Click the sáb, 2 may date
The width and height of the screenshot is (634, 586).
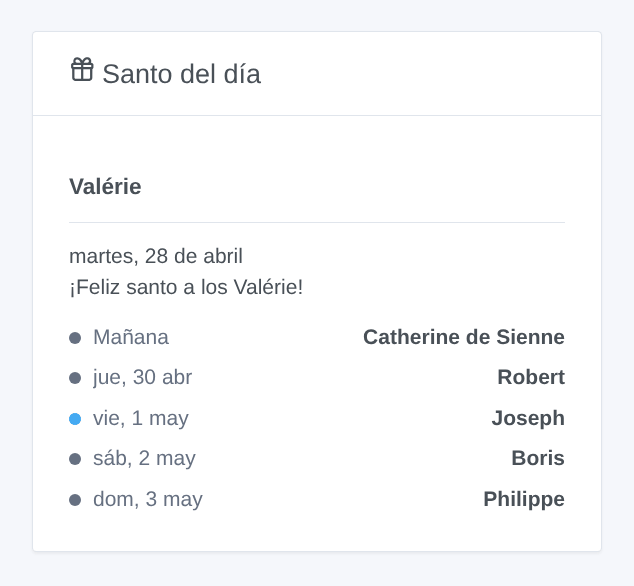point(144,459)
